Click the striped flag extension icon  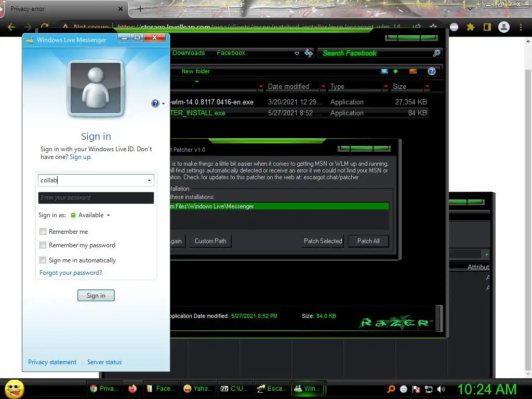(x=454, y=27)
